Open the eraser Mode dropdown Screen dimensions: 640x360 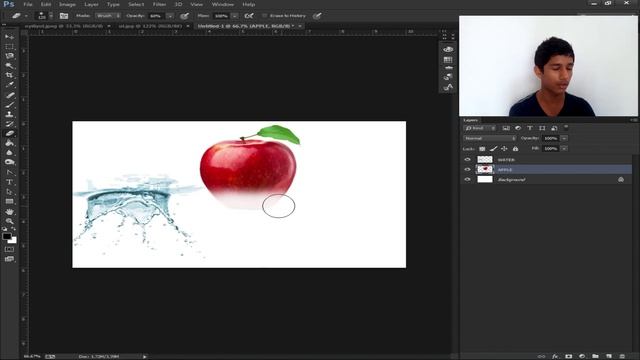(108, 16)
